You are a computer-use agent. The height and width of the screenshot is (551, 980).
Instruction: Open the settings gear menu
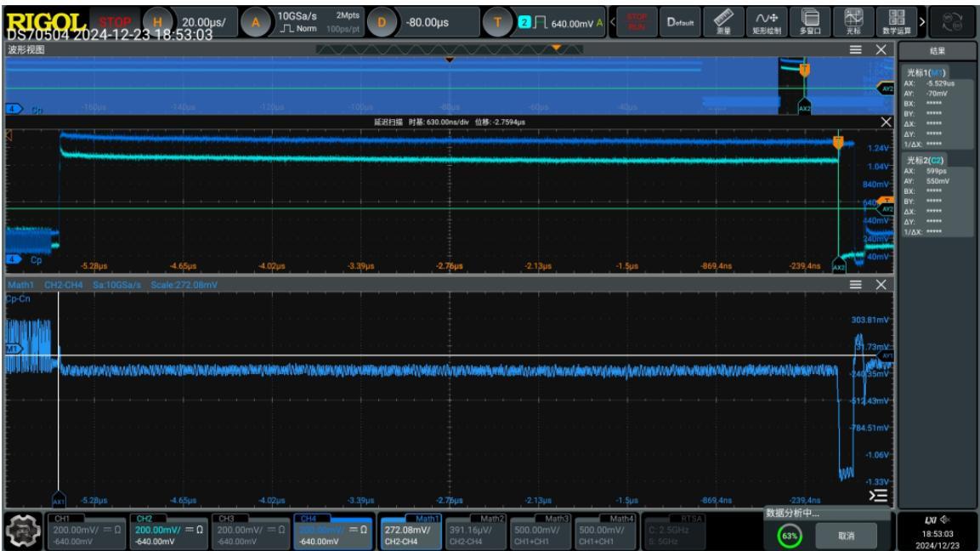pyautogui.click(x=23, y=531)
